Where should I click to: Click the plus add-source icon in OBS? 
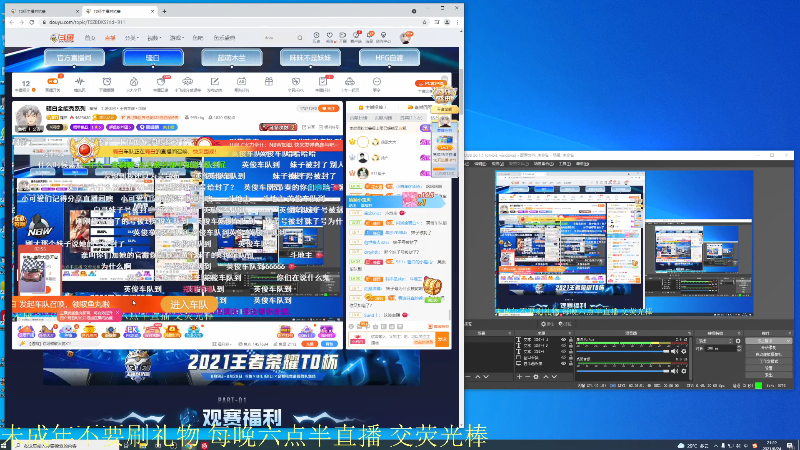pos(519,377)
